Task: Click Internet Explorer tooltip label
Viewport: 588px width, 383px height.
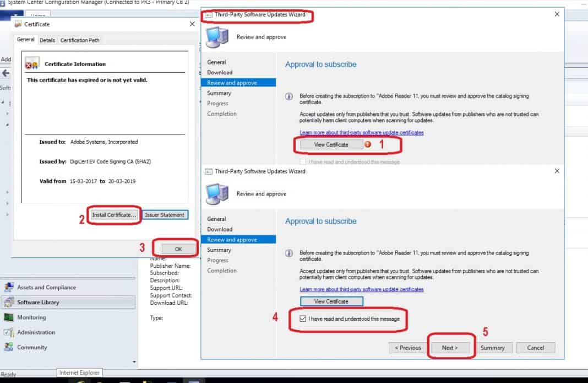Action: point(79,373)
